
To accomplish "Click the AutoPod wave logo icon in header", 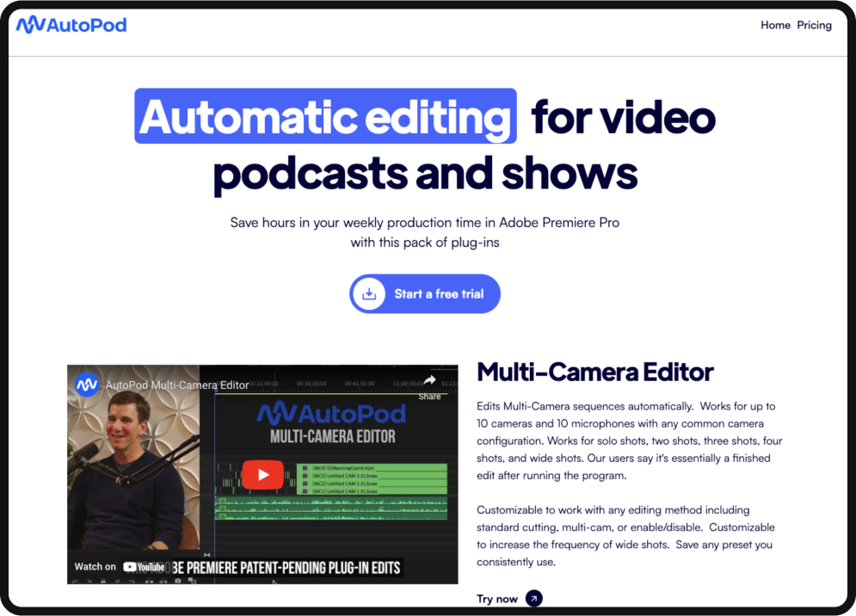I will 32,25.
